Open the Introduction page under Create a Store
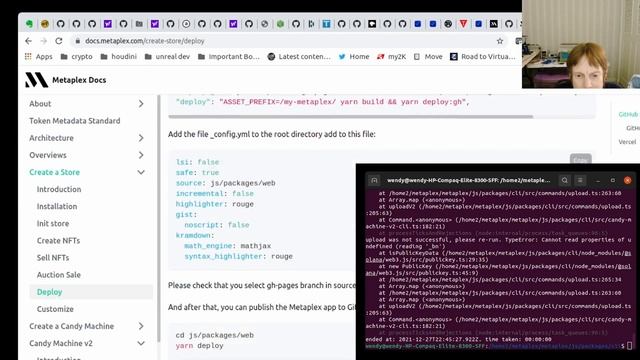The height and width of the screenshot is (360, 640). [x=59, y=189]
